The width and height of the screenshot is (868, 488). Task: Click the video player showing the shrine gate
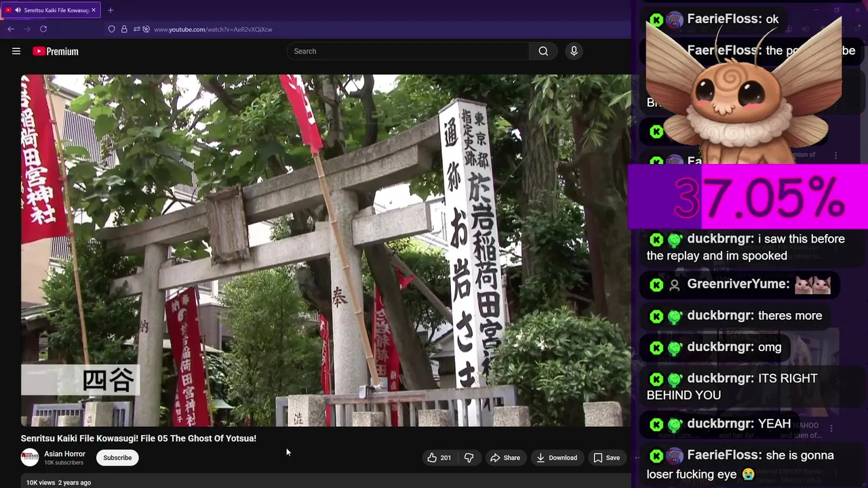pyautogui.click(x=325, y=250)
